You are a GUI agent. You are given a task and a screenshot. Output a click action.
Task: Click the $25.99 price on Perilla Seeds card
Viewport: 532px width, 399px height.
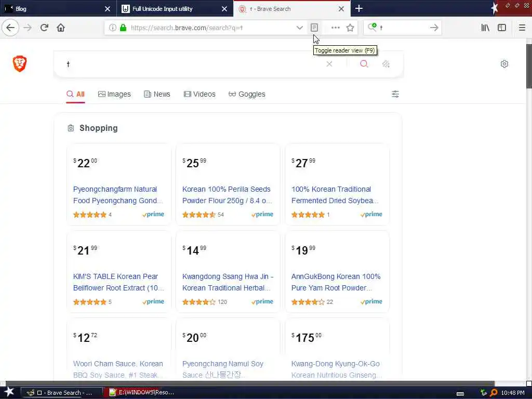pyautogui.click(x=194, y=163)
